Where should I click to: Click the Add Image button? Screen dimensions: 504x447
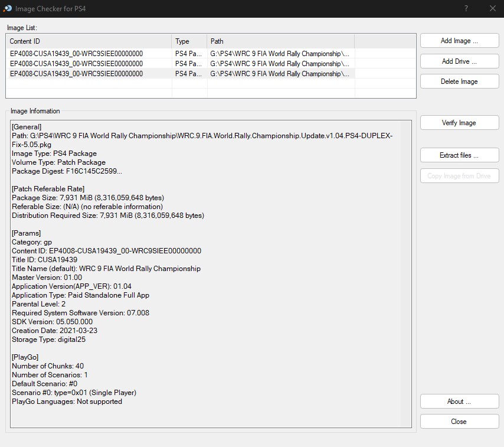pyautogui.click(x=459, y=41)
